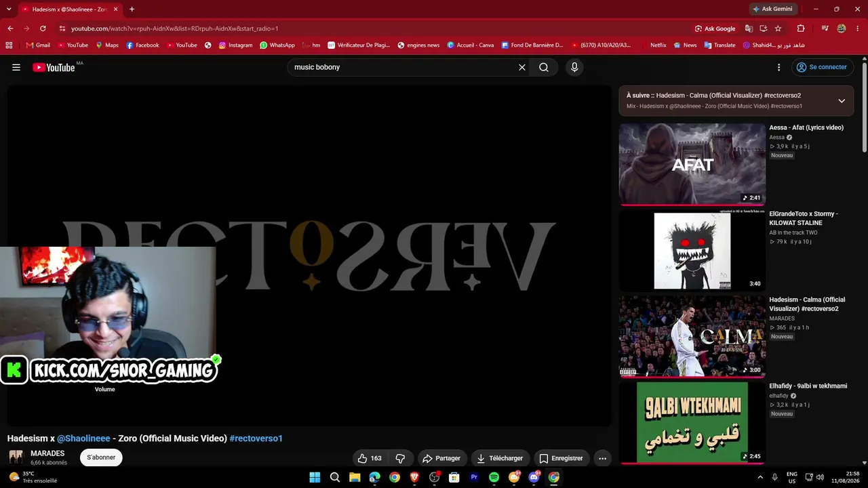Dislike the Zoro music video
The width and height of the screenshot is (868, 488).
tap(400, 458)
